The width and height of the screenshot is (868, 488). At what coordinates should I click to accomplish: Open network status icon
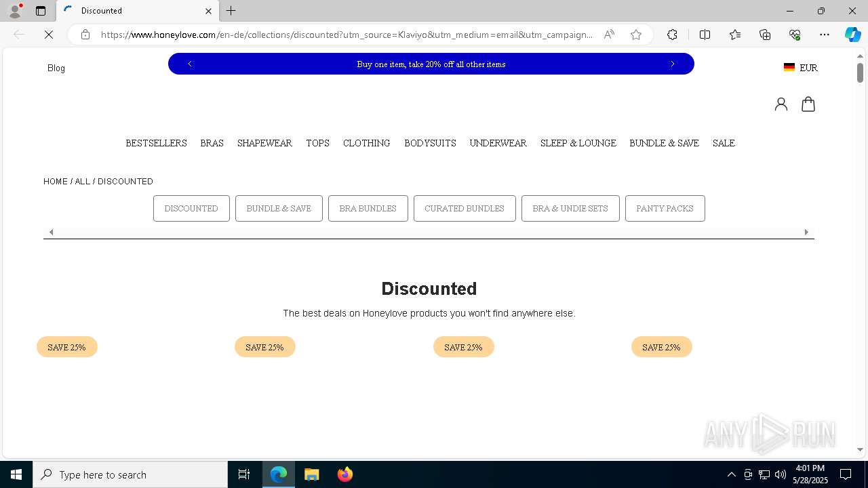click(x=764, y=474)
